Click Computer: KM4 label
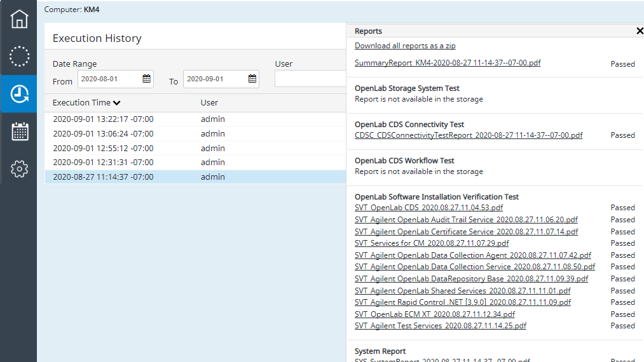 coord(72,10)
